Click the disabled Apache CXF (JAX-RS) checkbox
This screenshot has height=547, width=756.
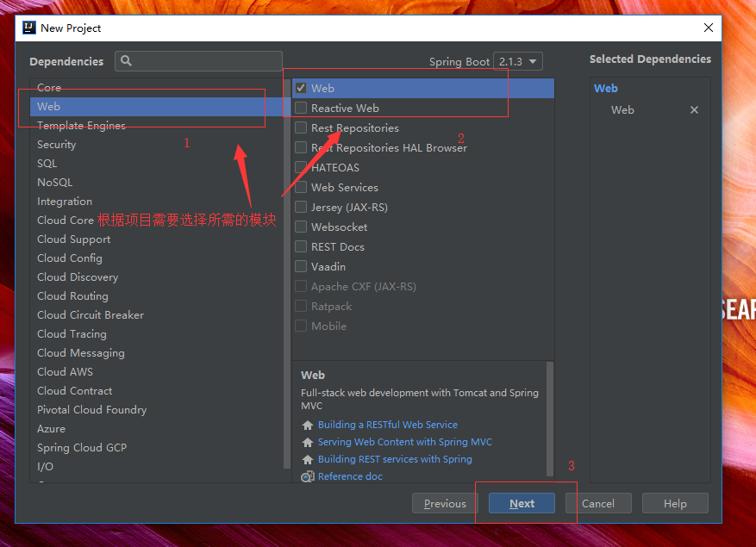(x=301, y=286)
